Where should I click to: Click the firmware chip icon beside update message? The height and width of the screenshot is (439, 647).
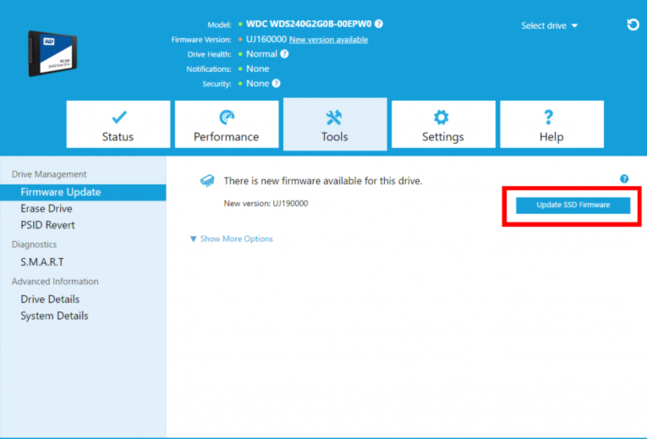click(x=207, y=181)
